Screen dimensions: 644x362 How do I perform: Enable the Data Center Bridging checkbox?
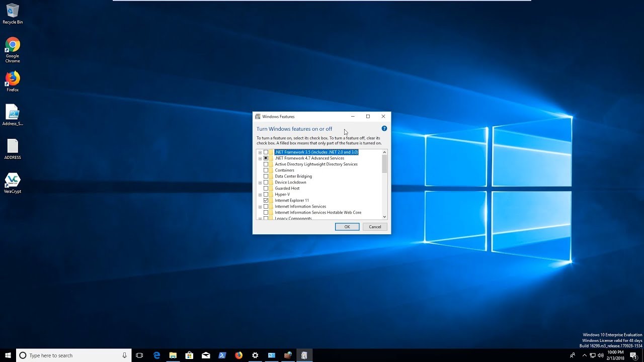(266, 176)
